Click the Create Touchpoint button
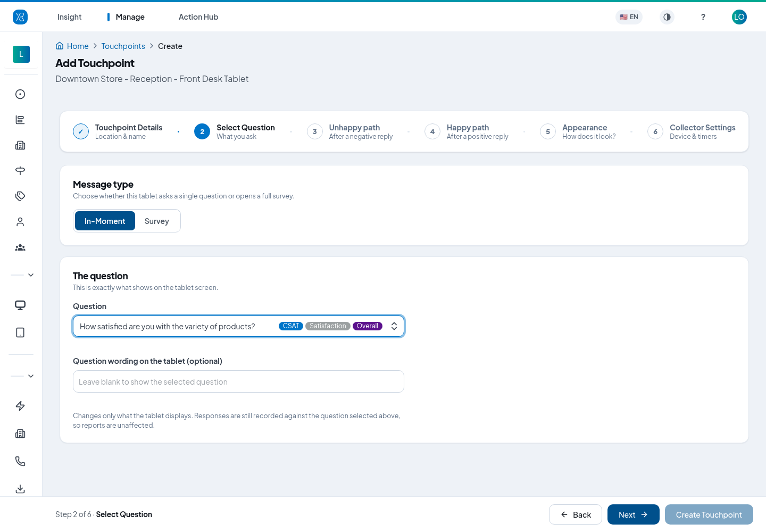 coord(709,514)
